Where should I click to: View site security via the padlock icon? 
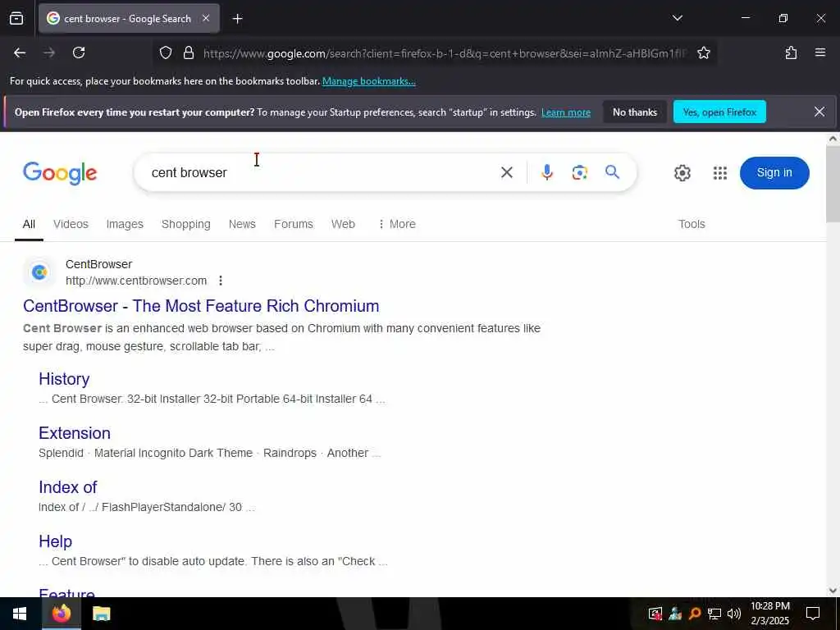188,52
